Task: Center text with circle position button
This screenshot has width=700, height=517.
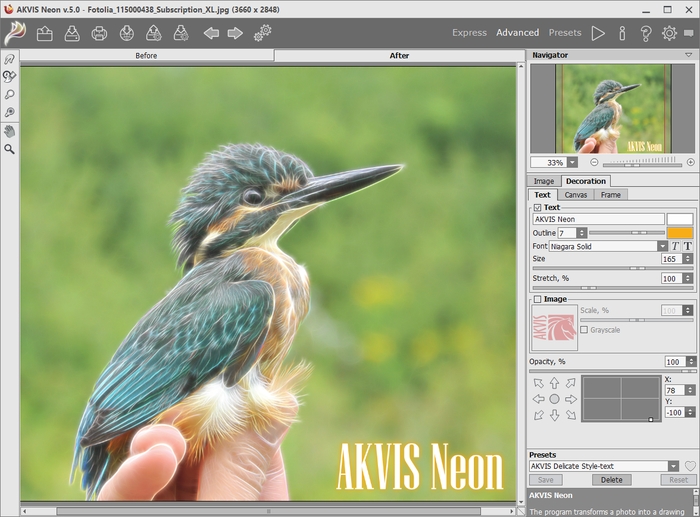Action: (554, 399)
